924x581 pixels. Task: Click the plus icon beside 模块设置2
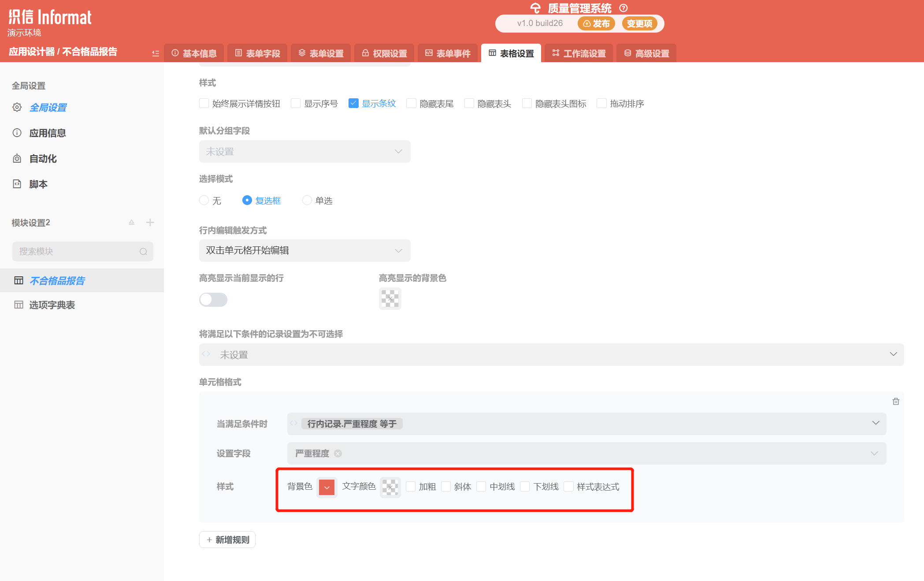coord(150,222)
